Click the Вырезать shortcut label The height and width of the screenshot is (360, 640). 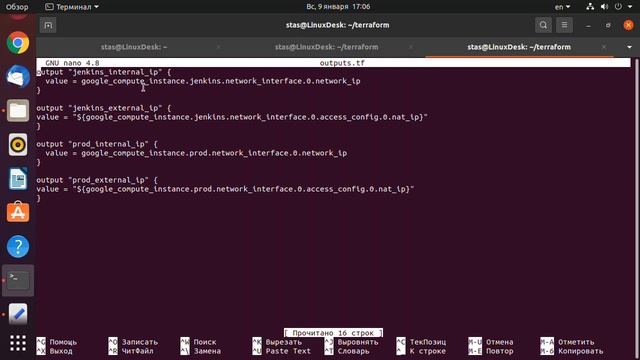284,342
